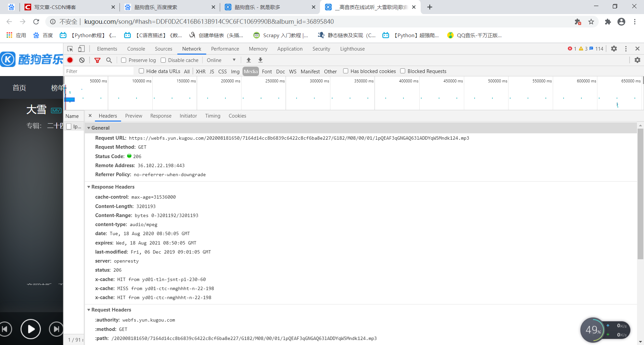The image size is (644, 345).
Task: Show the Cookies tab of the request
Action: pyautogui.click(x=237, y=116)
